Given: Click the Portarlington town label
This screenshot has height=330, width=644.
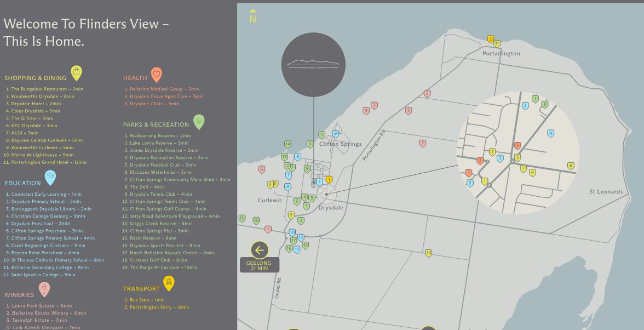Looking at the screenshot, I should point(501,54).
